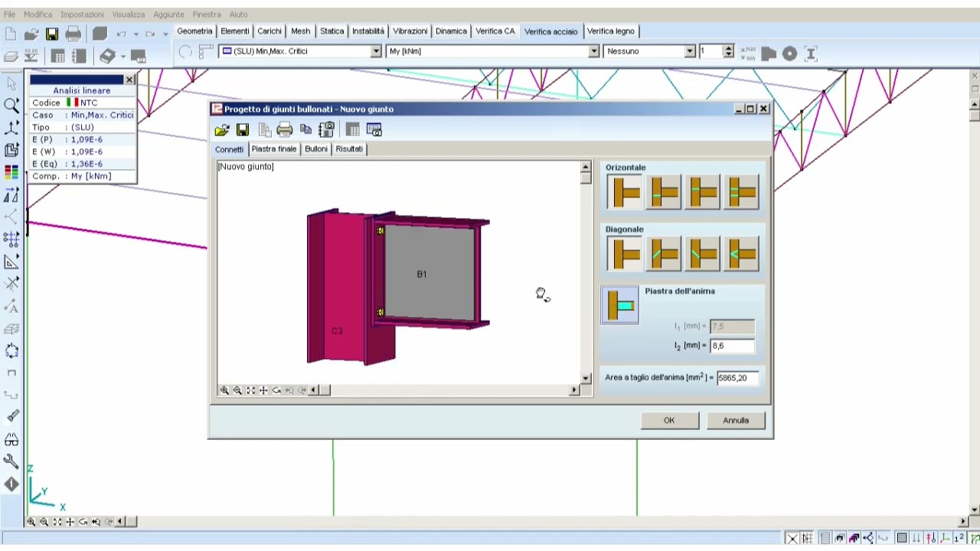The height and width of the screenshot is (551, 980).
Task: Print joint using dialog's printer icon
Action: tap(285, 130)
